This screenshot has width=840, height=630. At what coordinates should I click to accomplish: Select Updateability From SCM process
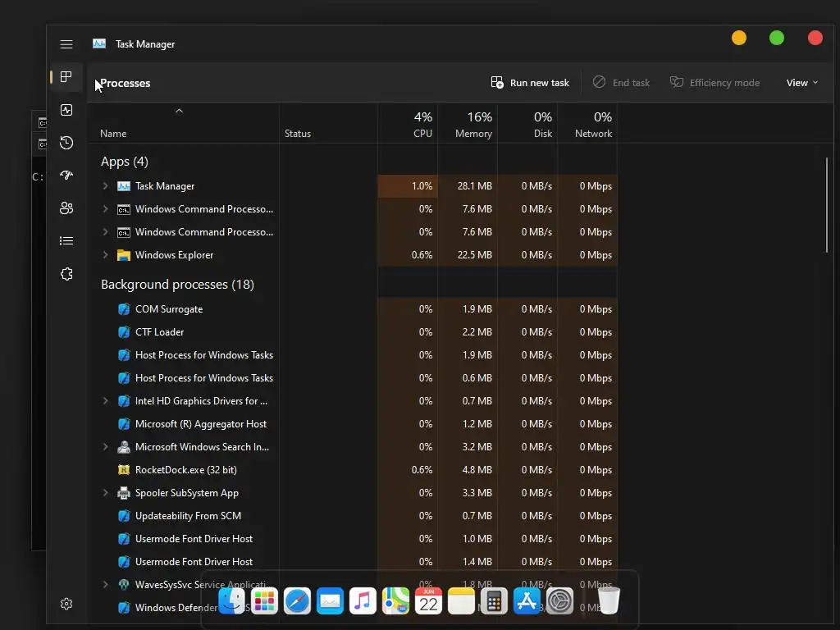point(353,516)
